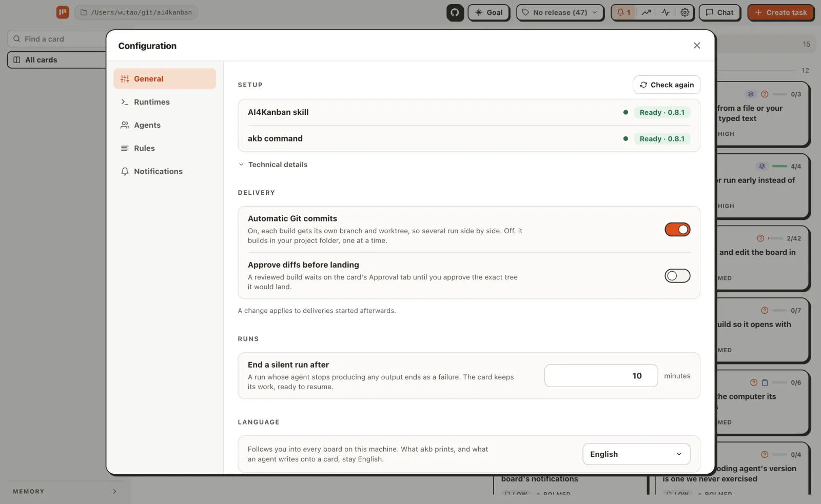Image resolution: width=821 pixels, height=504 pixels.
Task: Click question mark icon on the 0/3 card
Action: [x=765, y=94]
